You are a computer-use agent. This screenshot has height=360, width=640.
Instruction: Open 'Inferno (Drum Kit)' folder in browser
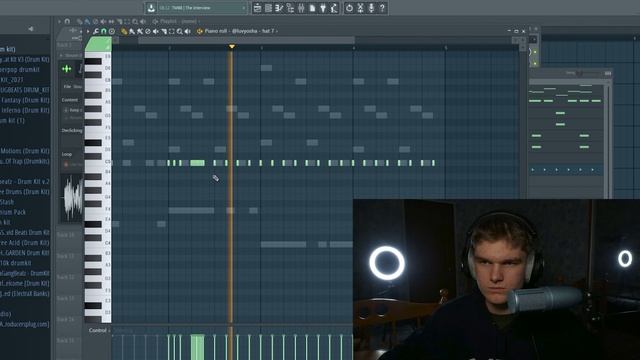tap(25, 110)
